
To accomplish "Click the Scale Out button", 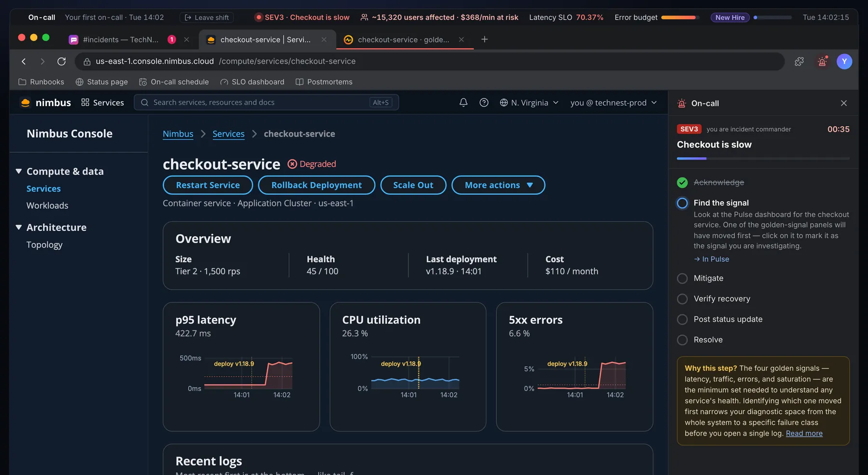I will coord(413,185).
